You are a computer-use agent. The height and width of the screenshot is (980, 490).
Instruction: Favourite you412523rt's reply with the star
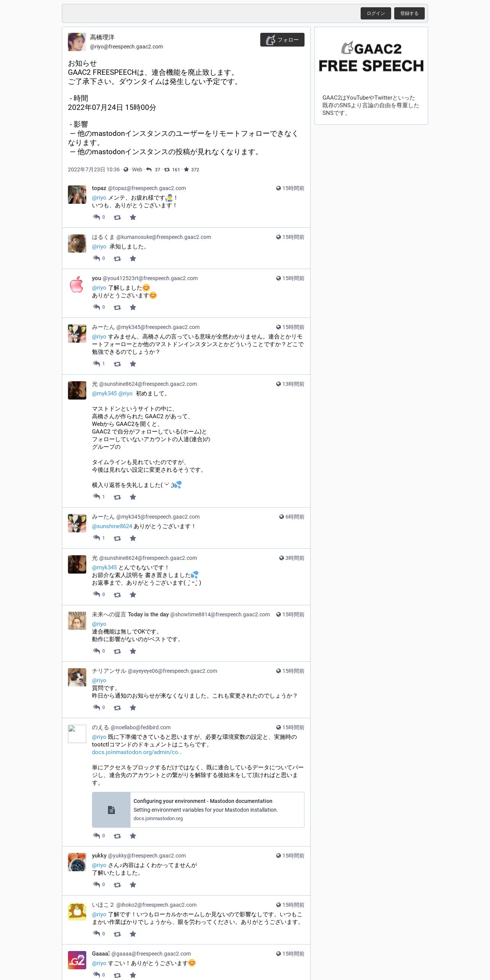coord(133,307)
